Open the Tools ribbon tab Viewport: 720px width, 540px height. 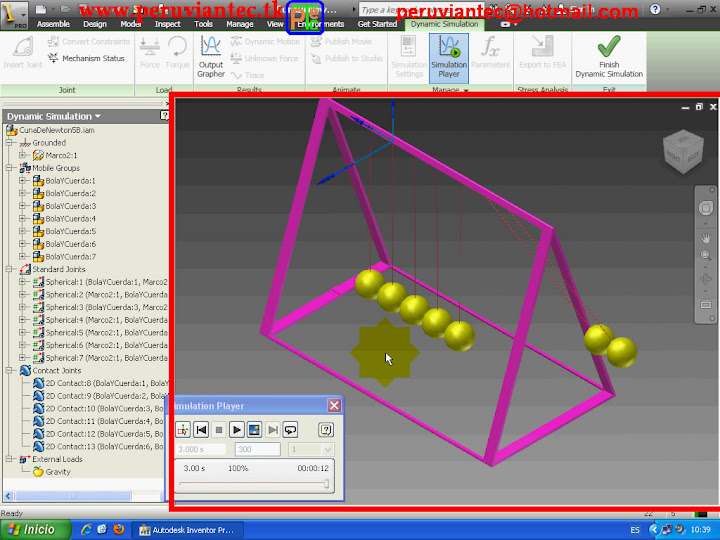tap(203, 24)
